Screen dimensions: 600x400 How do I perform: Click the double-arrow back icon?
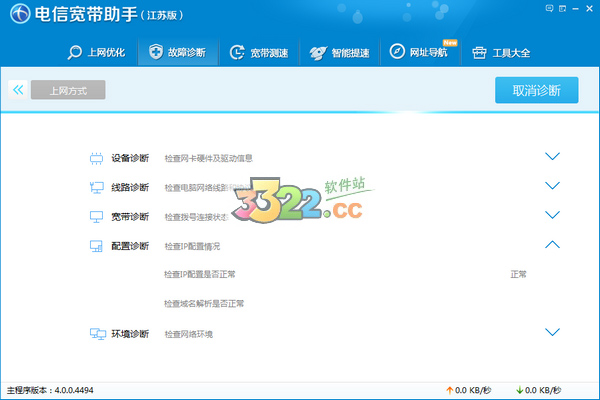tap(18, 90)
